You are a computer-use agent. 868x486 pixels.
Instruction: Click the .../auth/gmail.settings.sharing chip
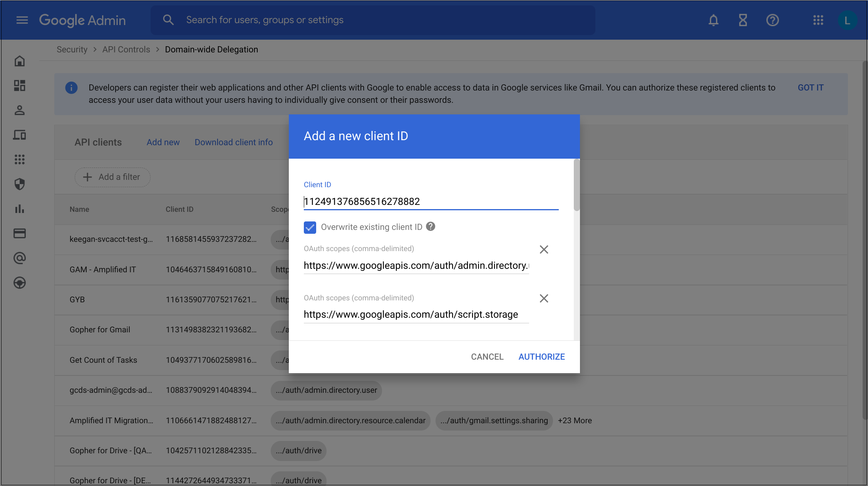(494, 421)
